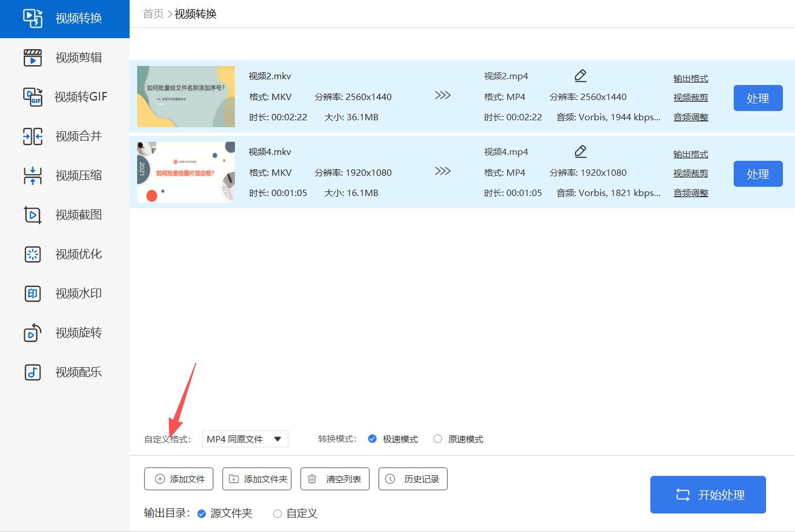Click 视频配乐 label in sidebar
Image resolution: width=795 pixels, height=532 pixels.
[x=79, y=372]
